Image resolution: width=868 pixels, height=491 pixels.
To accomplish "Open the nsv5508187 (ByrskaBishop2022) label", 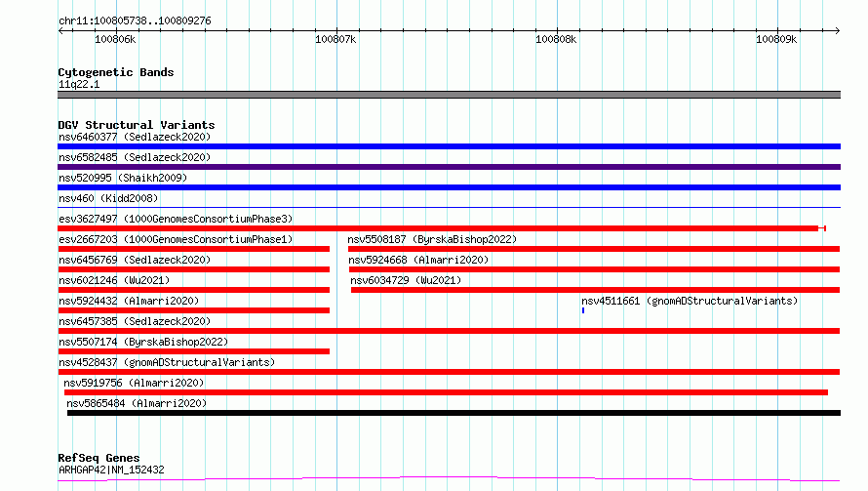I will [432, 239].
